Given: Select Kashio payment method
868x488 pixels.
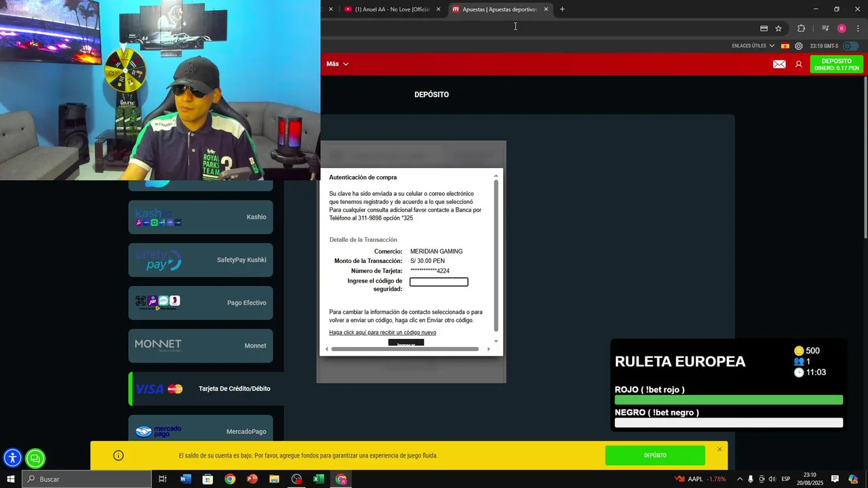Looking at the screenshot, I should (x=201, y=217).
